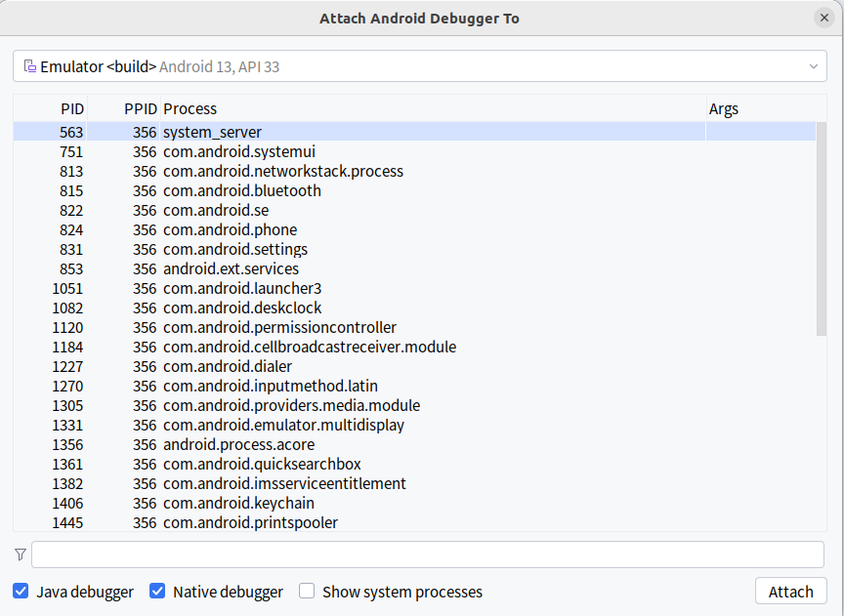Click the Args column header
The height and width of the screenshot is (616, 844).
(x=767, y=108)
